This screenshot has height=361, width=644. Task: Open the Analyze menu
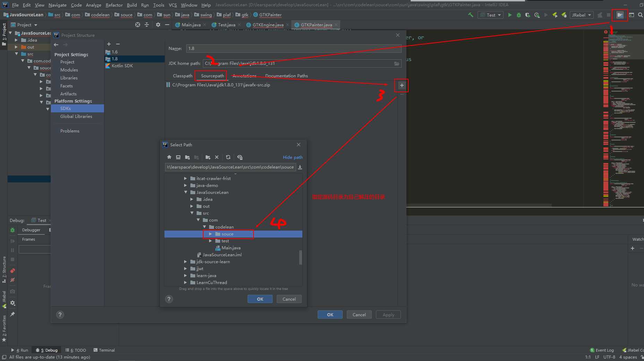point(93,5)
